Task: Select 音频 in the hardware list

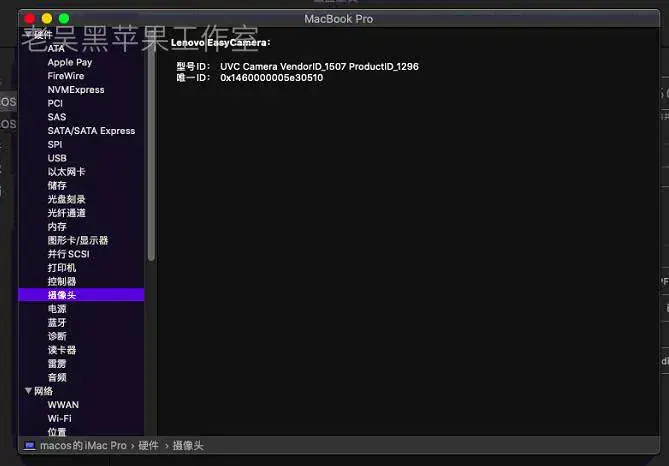Action: pos(57,377)
